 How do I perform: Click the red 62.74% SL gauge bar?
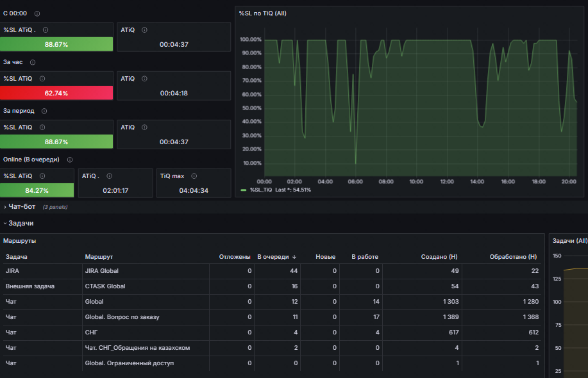pos(56,93)
